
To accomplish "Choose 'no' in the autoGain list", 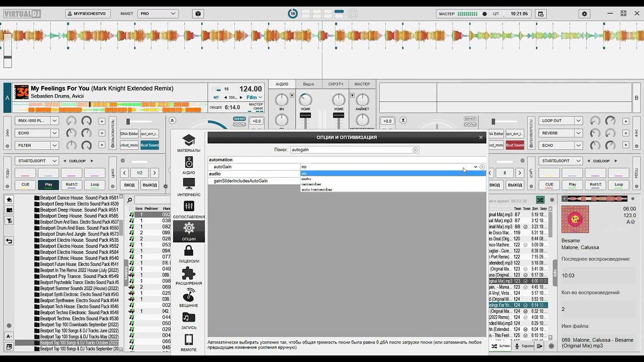I will pyautogui.click(x=393, y=173).
